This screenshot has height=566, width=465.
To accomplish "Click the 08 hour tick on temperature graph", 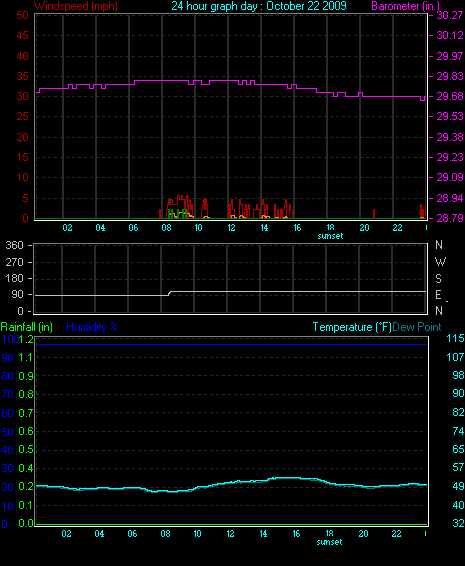I will pyautogui.click(x=165, y=534).
